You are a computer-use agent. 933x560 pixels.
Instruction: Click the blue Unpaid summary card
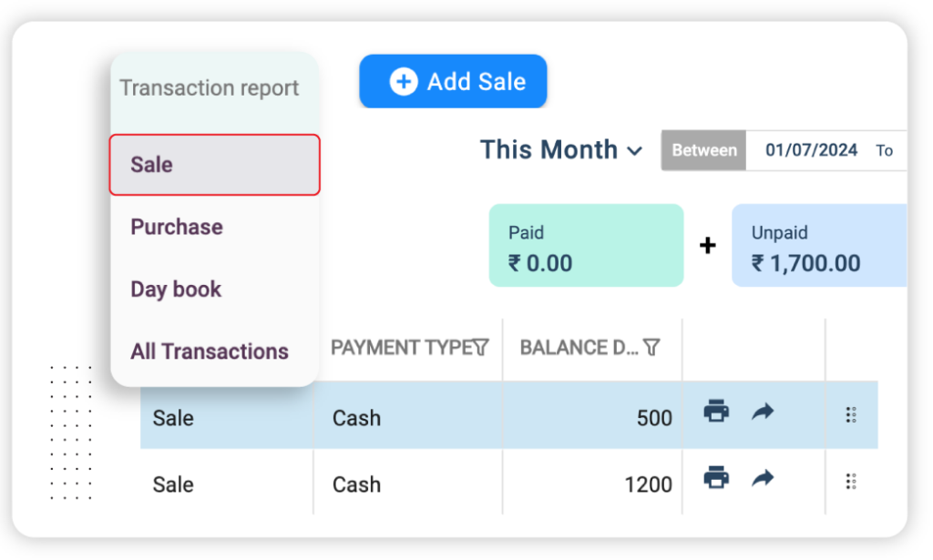pyautogui.click(x=818, y=246)
